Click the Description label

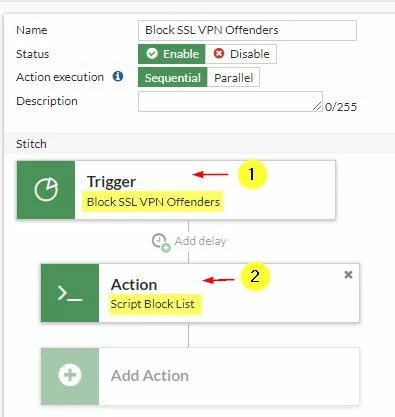[47, 101]
